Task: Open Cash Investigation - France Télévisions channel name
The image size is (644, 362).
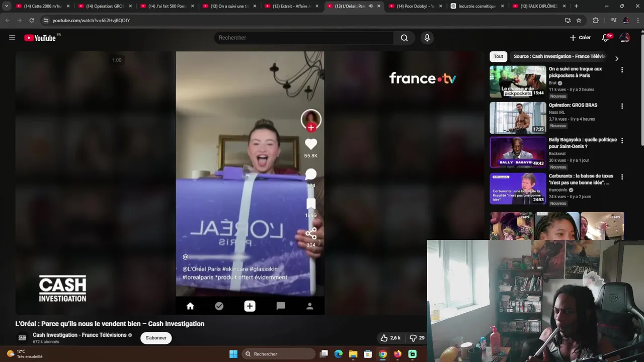Action: point(79,335)
